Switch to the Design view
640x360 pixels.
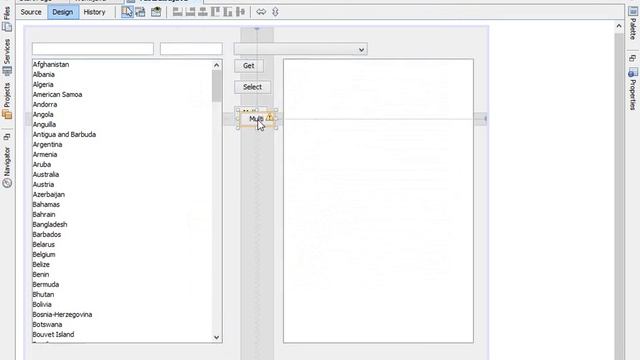coord(62,12)
